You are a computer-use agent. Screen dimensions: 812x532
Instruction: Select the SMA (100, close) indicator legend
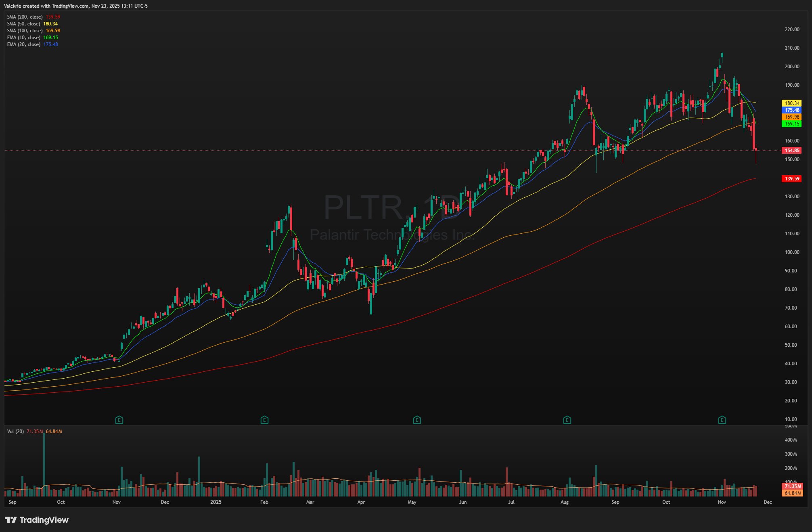pos(25,31)
